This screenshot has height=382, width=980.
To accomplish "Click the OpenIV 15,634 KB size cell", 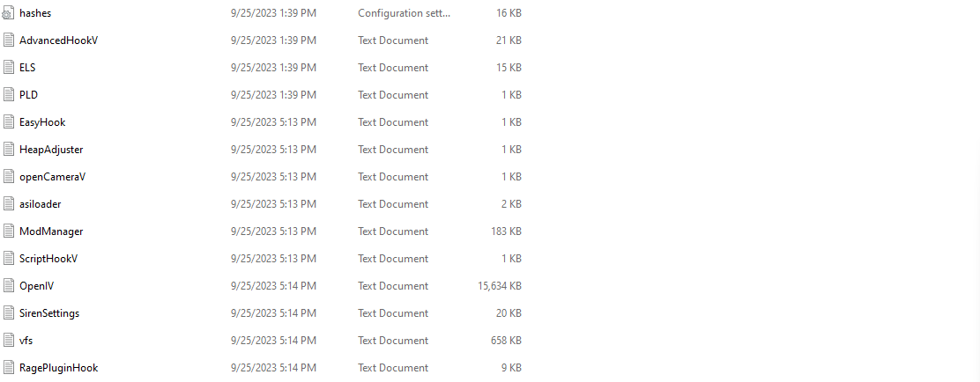I will tap(498, 286).
